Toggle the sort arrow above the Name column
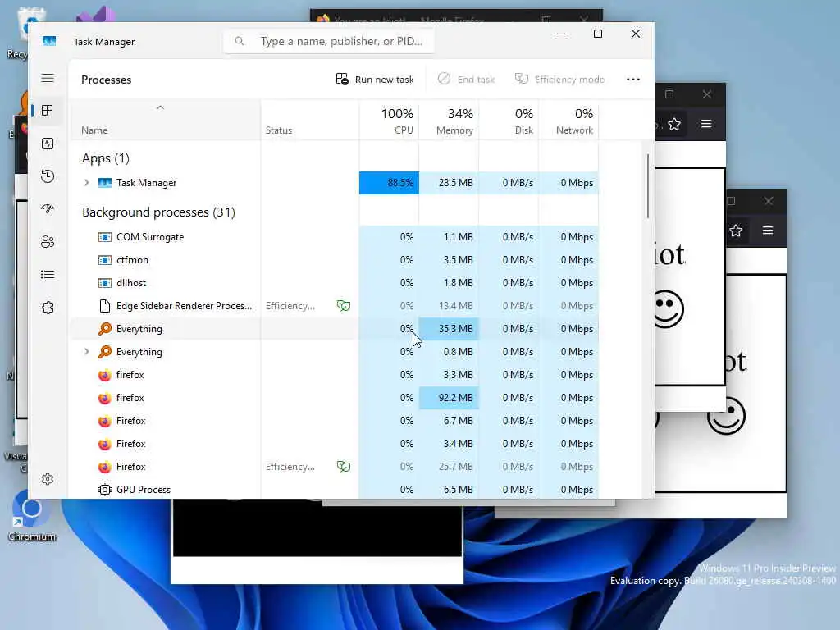The height and width of the screenshot is (630, 840). point(160,107)
